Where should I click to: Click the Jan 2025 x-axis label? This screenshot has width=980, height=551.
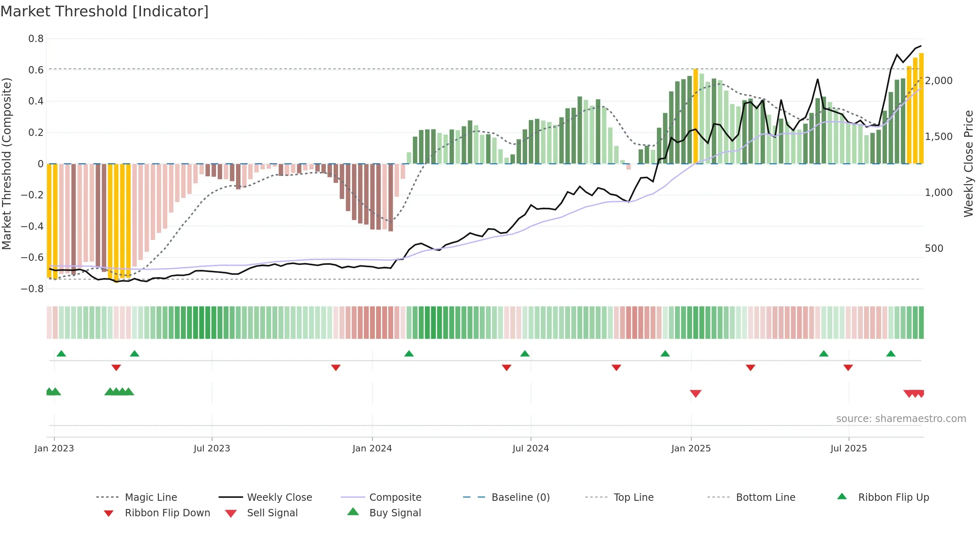coord(691,449)
